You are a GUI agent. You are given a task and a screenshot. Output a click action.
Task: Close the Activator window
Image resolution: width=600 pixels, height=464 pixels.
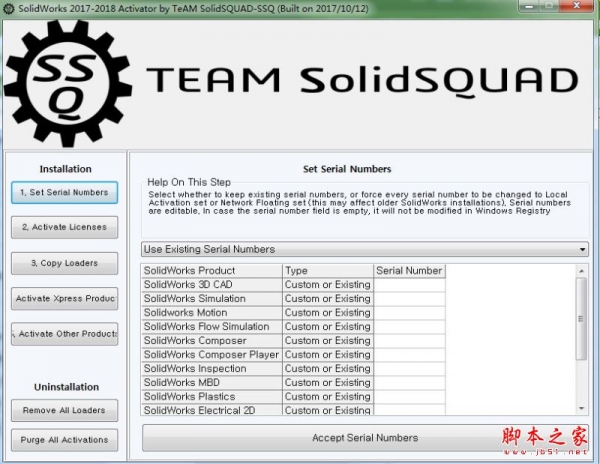pos(577,6)
